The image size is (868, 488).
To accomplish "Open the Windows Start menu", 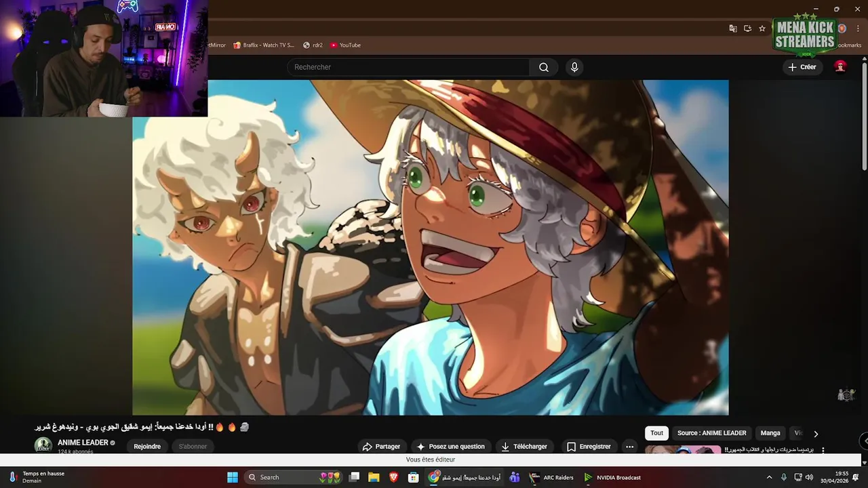I will point(233,477).
